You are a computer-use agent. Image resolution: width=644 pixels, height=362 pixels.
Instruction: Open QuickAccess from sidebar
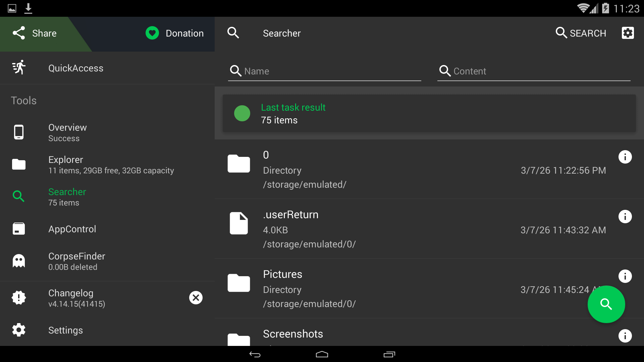[x=76, y=68]
